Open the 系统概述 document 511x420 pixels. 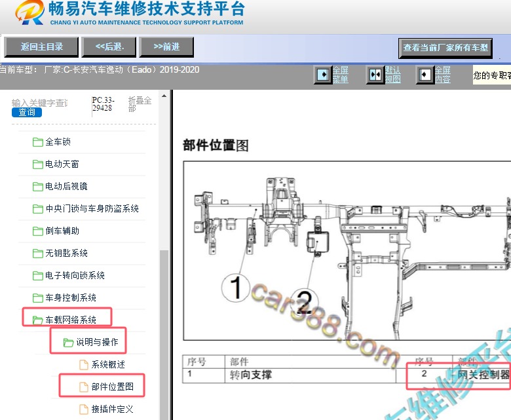pos(108,364)
